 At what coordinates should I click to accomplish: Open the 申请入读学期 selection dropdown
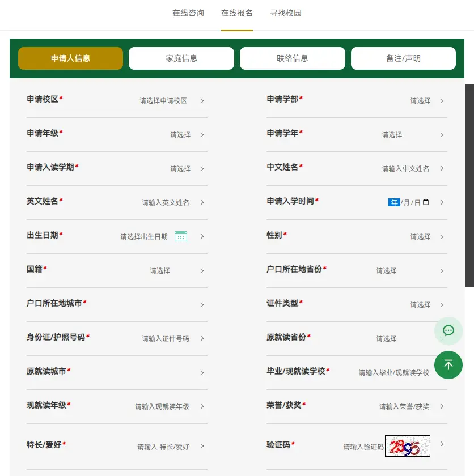180,169
